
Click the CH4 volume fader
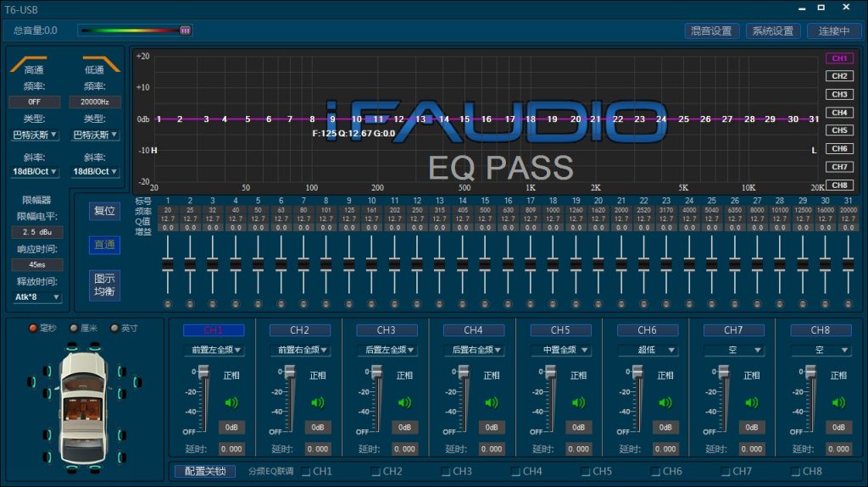pos(464,372)
